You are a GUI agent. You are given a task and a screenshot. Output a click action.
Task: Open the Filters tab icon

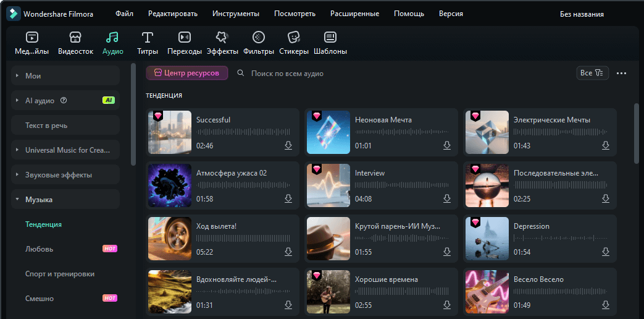pos(259,38)
